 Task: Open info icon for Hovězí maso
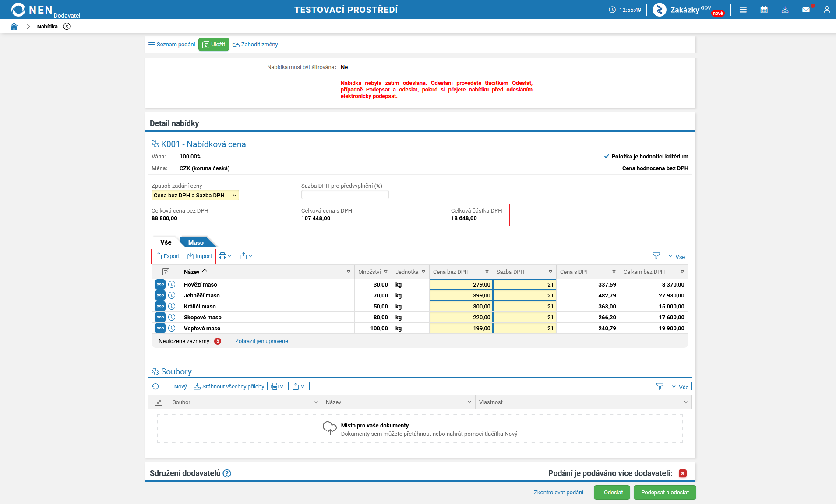click(x=172, y=284)
